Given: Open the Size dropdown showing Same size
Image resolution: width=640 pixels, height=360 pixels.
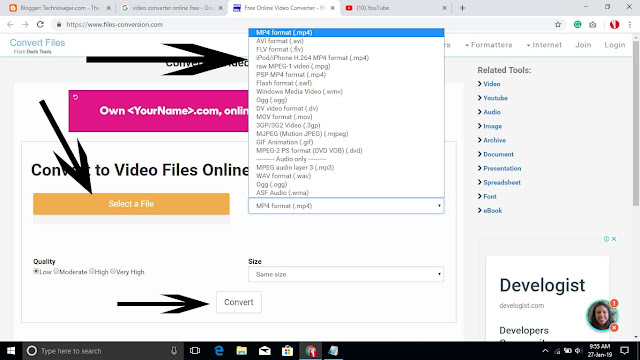Looking at the screenshot, I should (x=346, y=274).
